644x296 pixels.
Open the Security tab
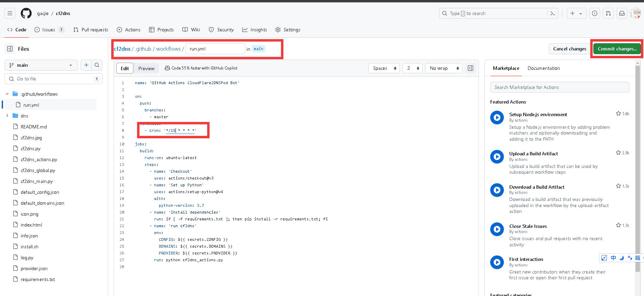coord(221,30)
